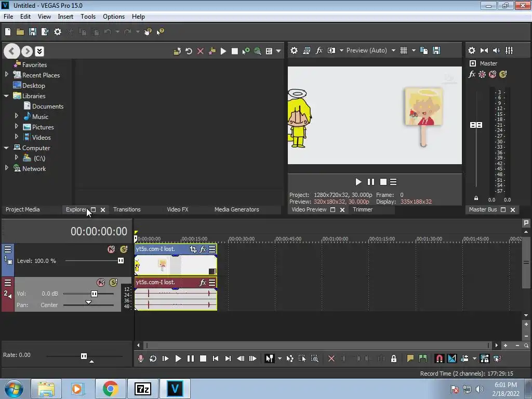Start preview playback in Explorer toolbar

pyautogui.click(x=223, y=51)
